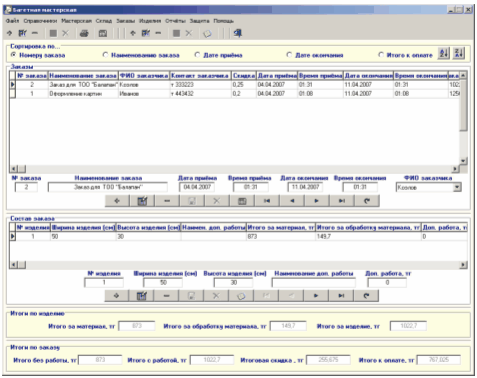
Task: Delete item with the minus button in Состав заказа
Action: tap(166, 296)
